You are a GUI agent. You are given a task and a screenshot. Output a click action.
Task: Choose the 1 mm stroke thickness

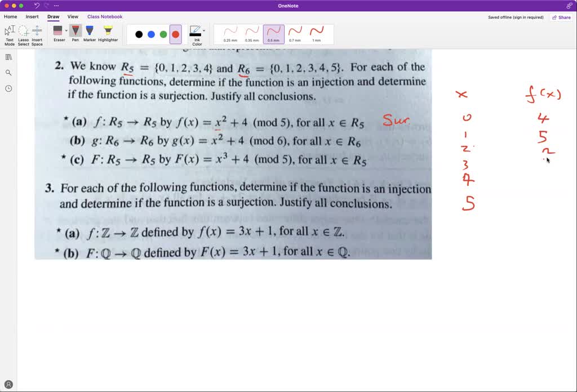[316, 34]
